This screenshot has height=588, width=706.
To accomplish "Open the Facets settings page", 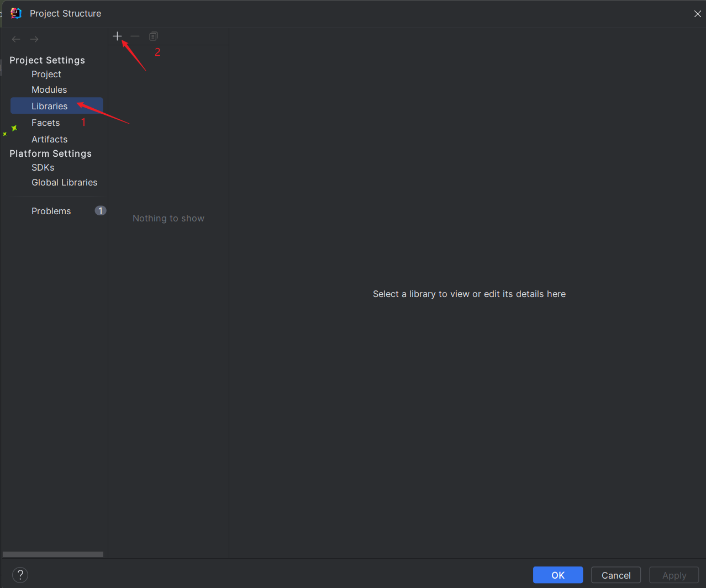I will coord(45,123).
